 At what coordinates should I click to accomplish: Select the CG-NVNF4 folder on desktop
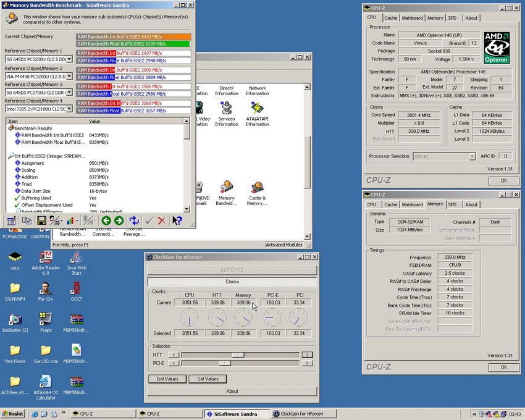point(15,292)
